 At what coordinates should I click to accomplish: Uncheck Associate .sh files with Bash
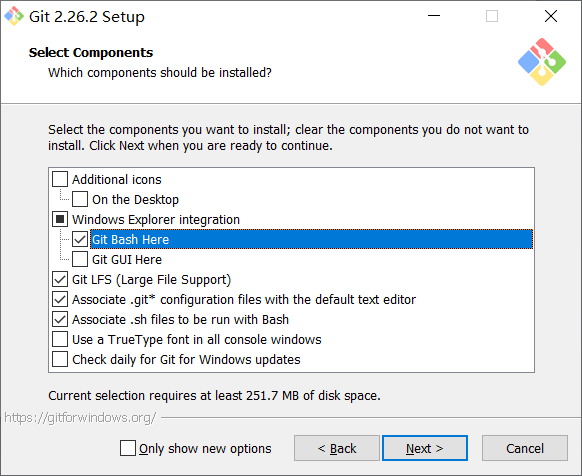coord(60,319)
